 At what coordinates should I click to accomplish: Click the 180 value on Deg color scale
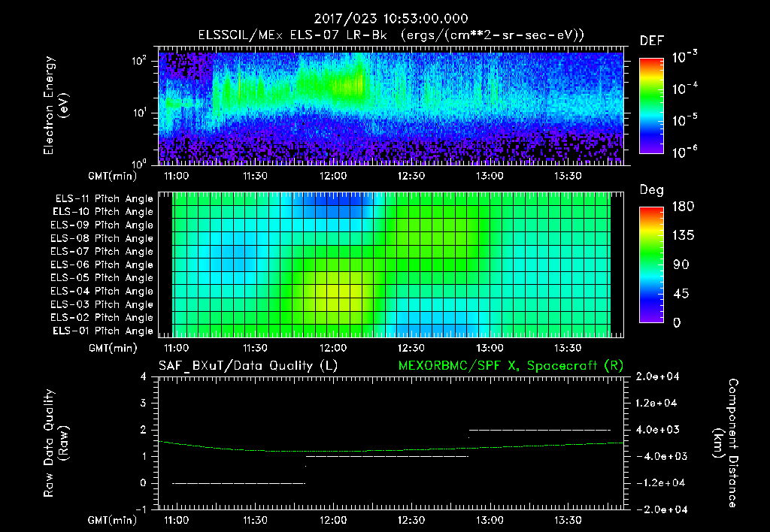tap(684, 207)
